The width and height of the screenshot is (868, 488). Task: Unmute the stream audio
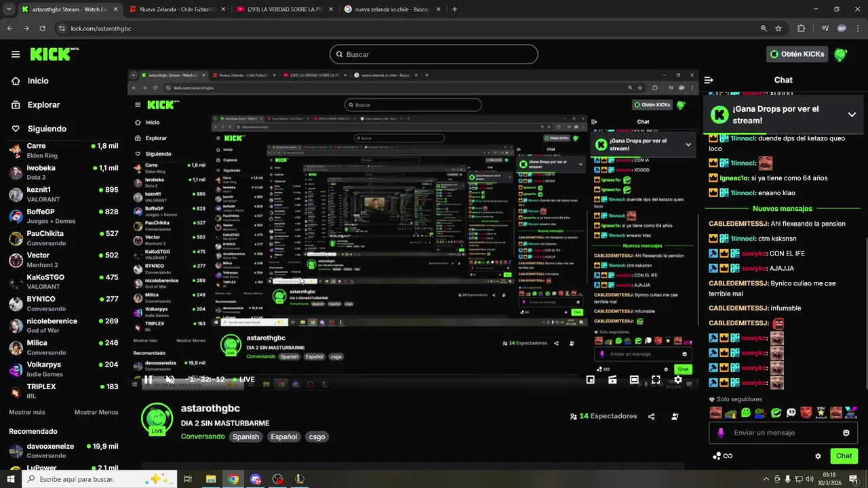pyautogui.click(x=170, y=380)
